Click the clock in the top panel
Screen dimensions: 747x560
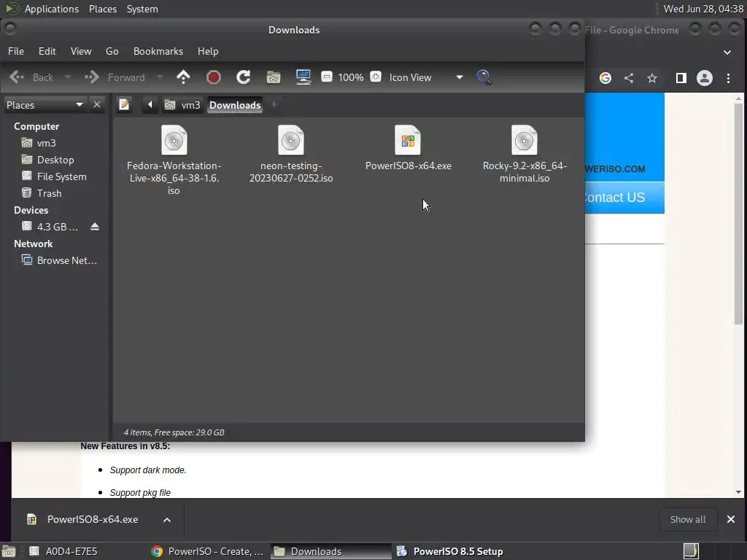pos(703,9)
